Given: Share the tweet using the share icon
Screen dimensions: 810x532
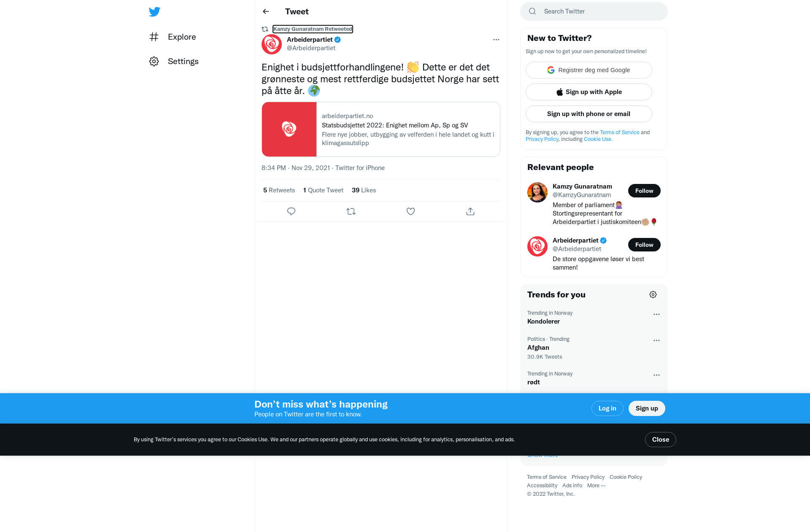Looking at the screenshot, I should (x=470, y=211).
